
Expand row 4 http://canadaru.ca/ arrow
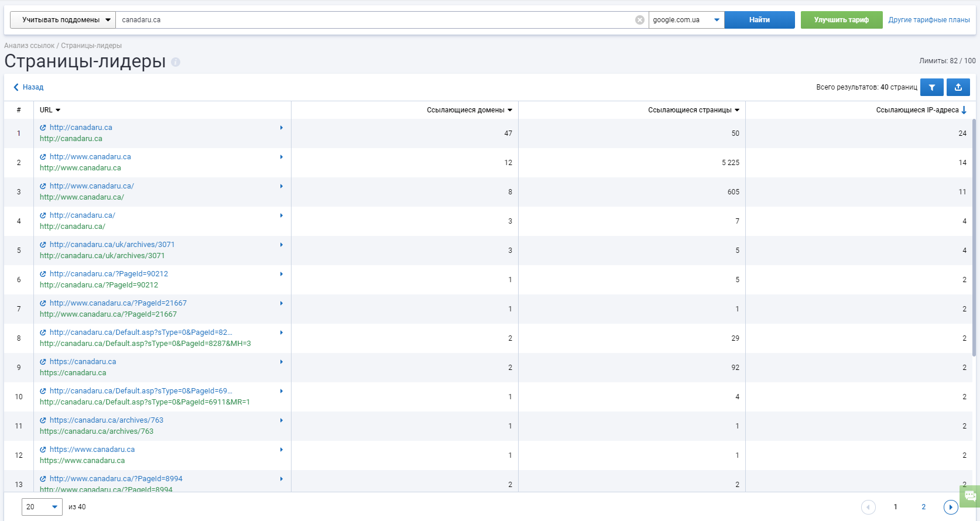click(x=282, y=215)
